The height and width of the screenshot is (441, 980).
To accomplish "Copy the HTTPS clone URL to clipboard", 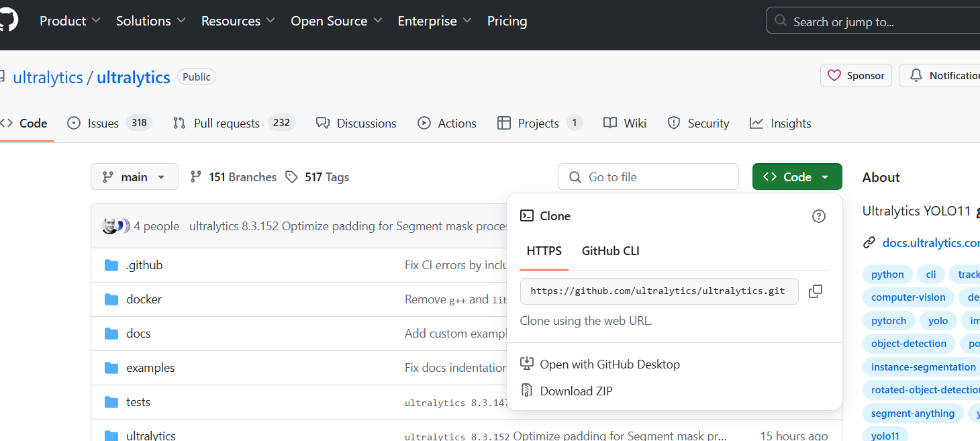I will [x=816, y=291].
